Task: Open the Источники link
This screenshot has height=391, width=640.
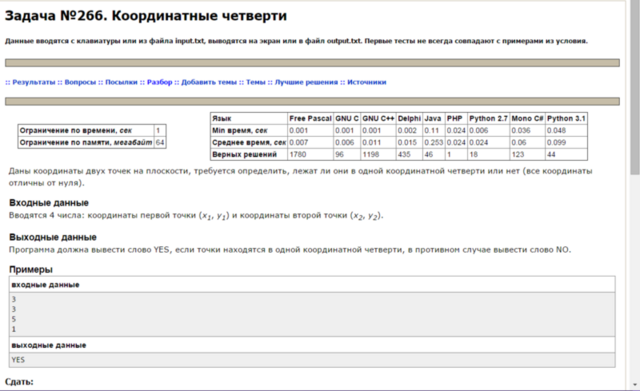Action: (x=367, y=82)
